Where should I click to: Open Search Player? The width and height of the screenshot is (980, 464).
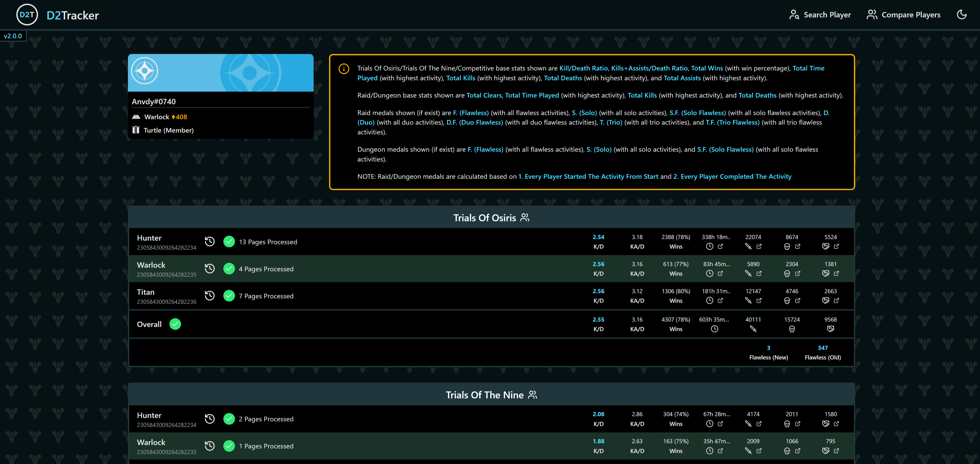[x=820, y=14]
